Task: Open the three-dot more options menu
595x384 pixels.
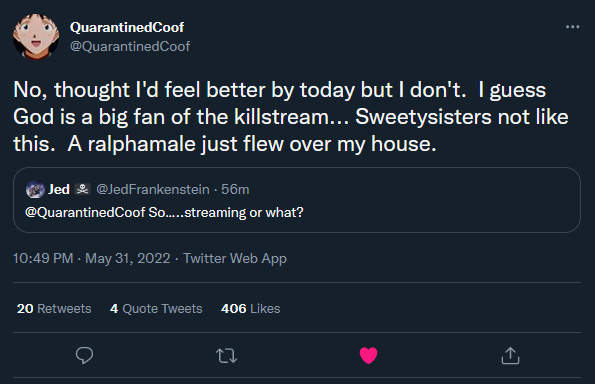Action: (x=573, y=27)
